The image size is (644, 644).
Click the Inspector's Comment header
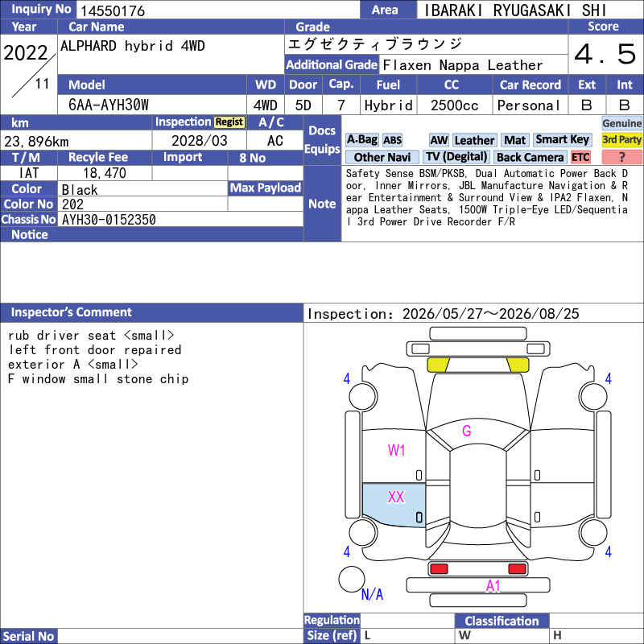[152, 312]
